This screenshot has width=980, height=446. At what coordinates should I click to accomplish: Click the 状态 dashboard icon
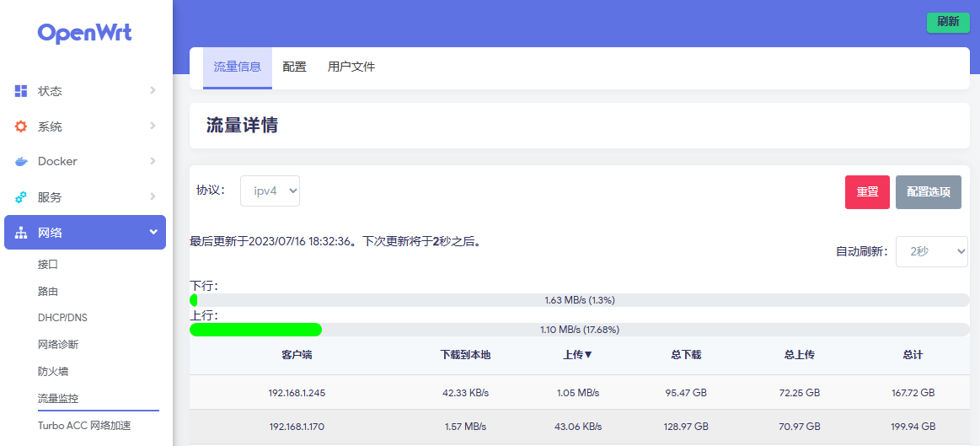click(21, 91)
